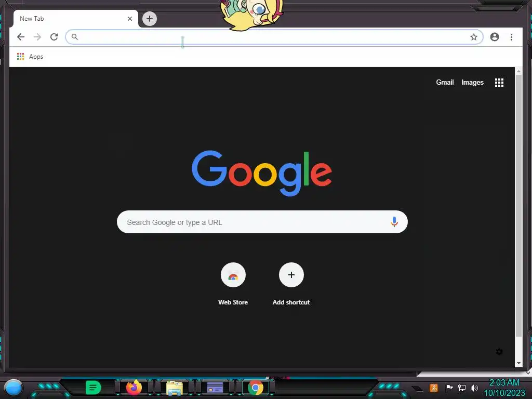Click the scrollbar down arrow

pos(518,363)
